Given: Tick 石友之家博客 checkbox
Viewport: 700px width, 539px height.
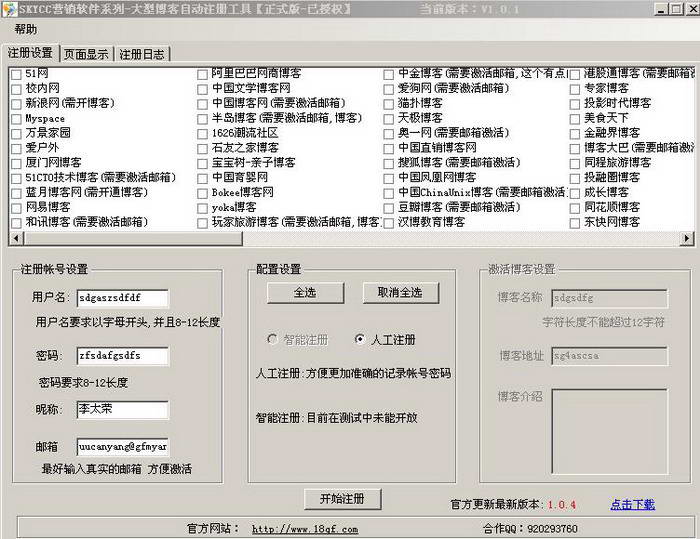Looking at the screenshot, I should 202,148.
